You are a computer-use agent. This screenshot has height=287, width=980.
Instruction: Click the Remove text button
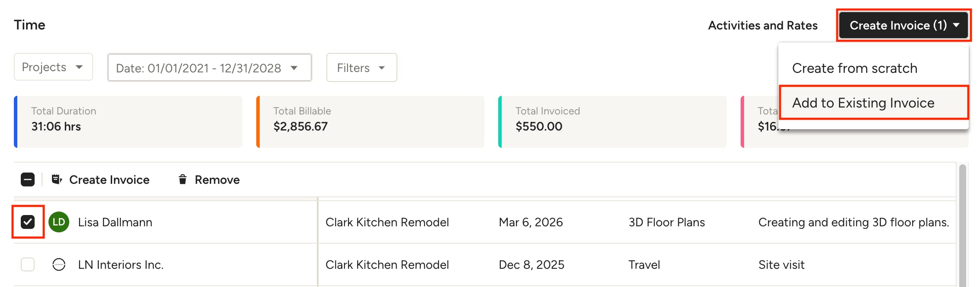pyautogui.click(x=217, y=179)
